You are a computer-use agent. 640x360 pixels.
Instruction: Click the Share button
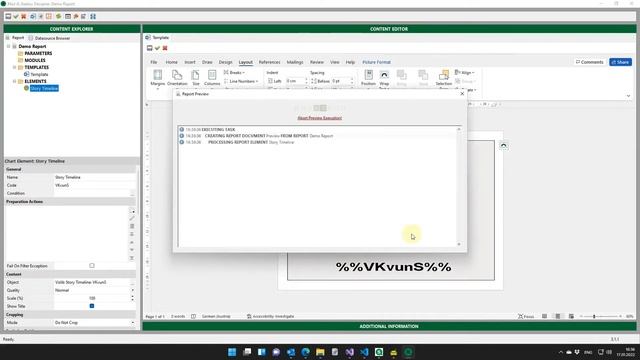click(x=620, y=62)
